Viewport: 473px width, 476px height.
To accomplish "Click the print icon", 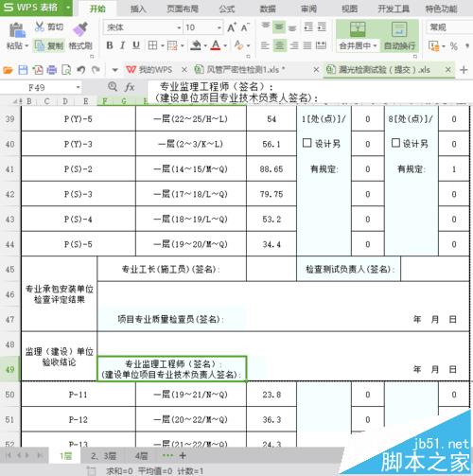I will click(x=52, y=70).
